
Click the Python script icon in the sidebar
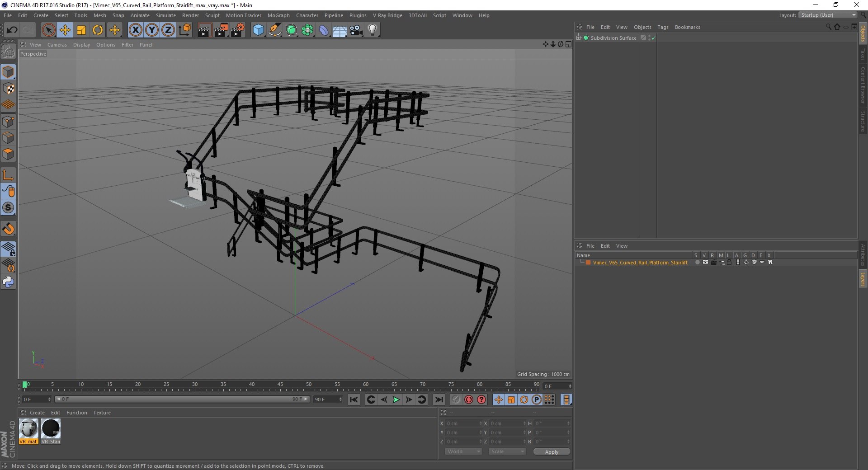click(8, 282)
